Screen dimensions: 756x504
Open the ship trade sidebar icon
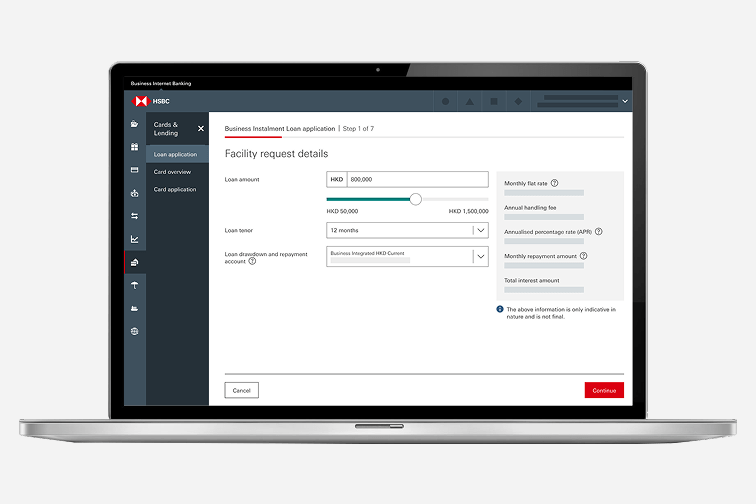pyautogui.click(x=135, y=308)
